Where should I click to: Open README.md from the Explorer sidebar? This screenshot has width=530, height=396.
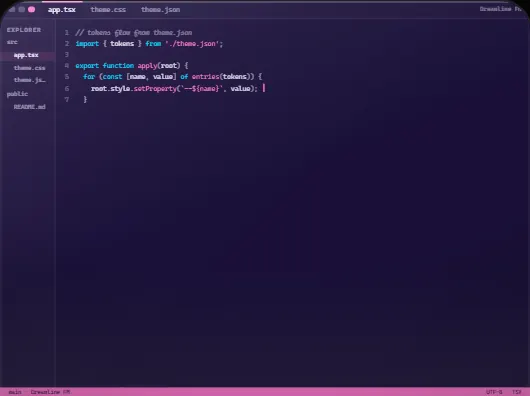tap(29, 107)
